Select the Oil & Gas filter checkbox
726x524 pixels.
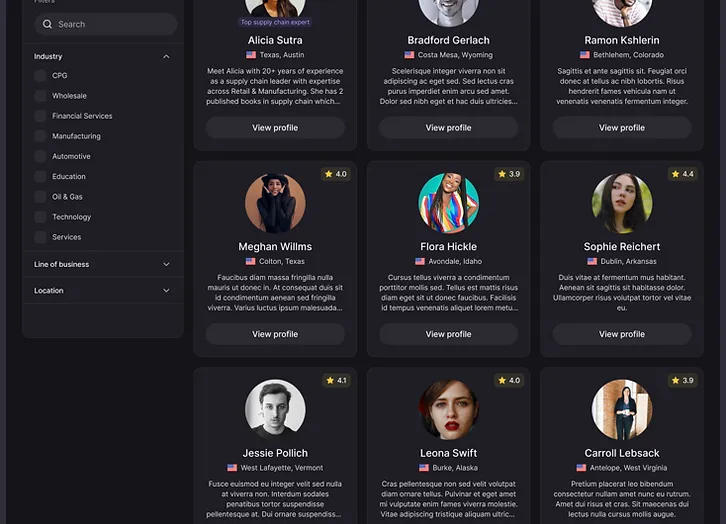click(40, 197)
